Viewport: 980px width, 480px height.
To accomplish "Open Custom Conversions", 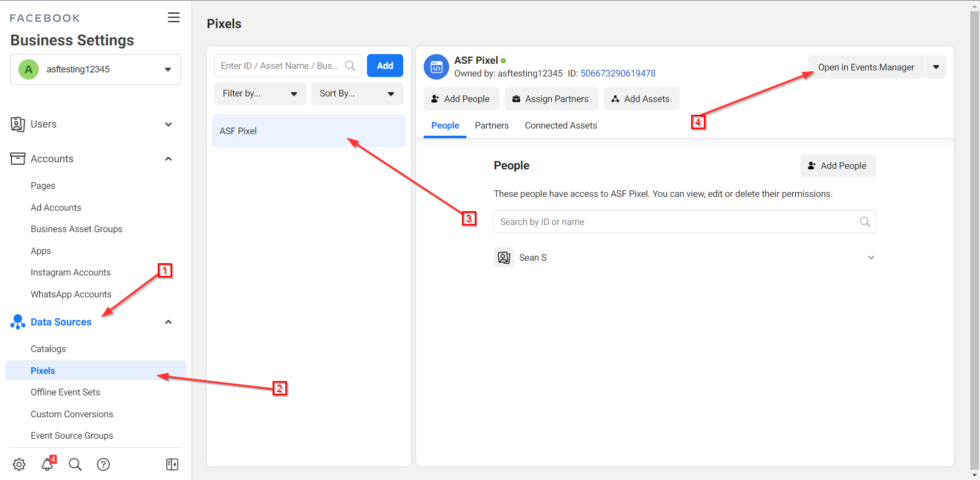I will [x=72, y=414].
